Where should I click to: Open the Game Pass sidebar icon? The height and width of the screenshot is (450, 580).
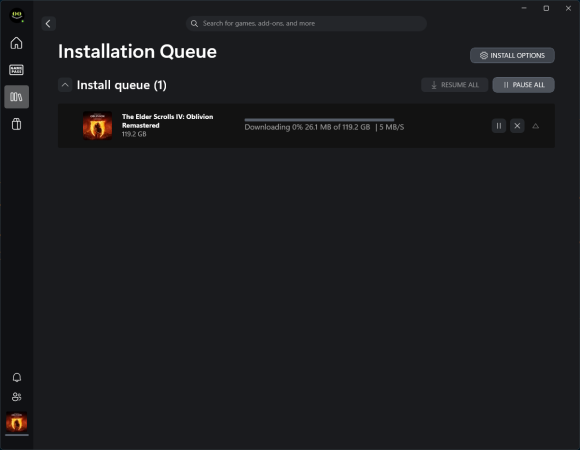tap(16, 70)
